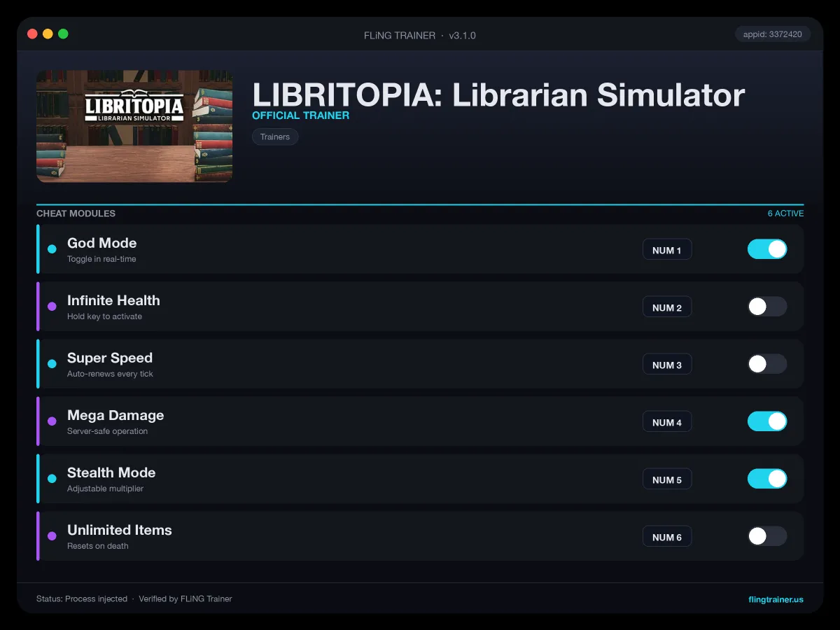This screenshot has width=840, height=630.
Task: Click 'Auto-renews every tick' description
Action: click(x=110, y=374)
